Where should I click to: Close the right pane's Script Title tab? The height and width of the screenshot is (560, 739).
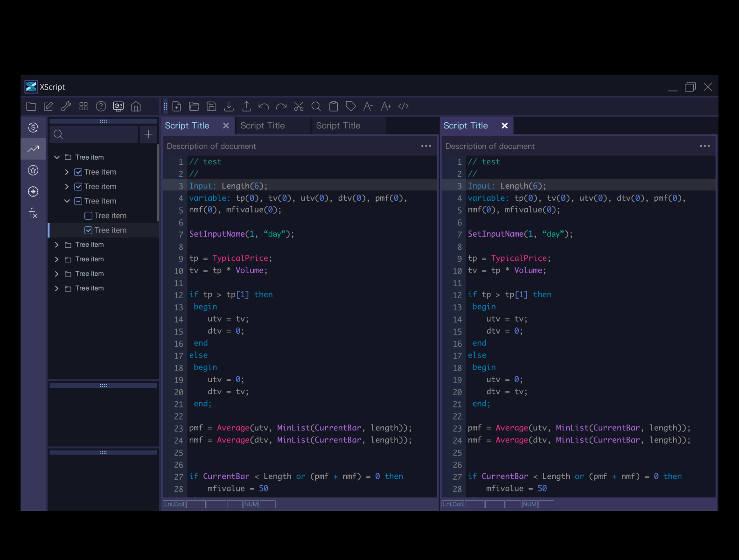pyautogui.click(x=504, y=126)
